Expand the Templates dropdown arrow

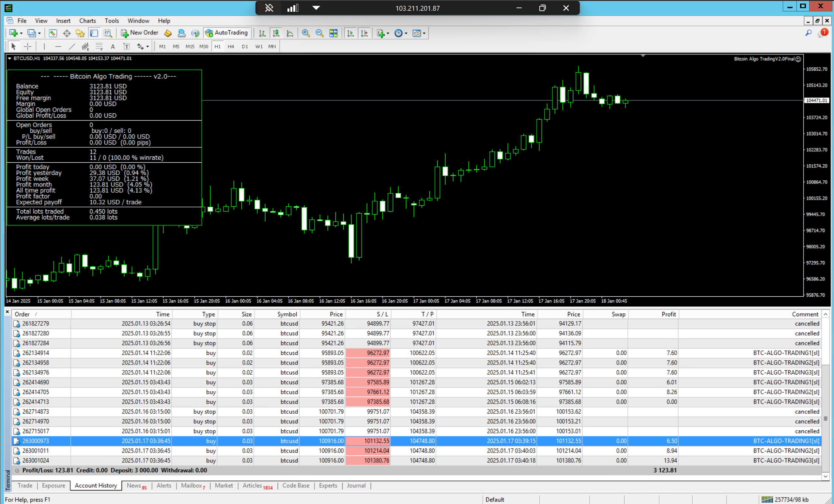tap(424, 33)
